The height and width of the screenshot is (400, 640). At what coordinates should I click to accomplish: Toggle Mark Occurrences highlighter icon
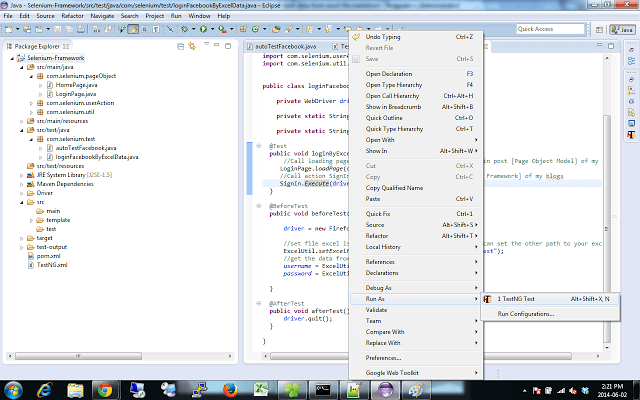click(x=133, y=29)
